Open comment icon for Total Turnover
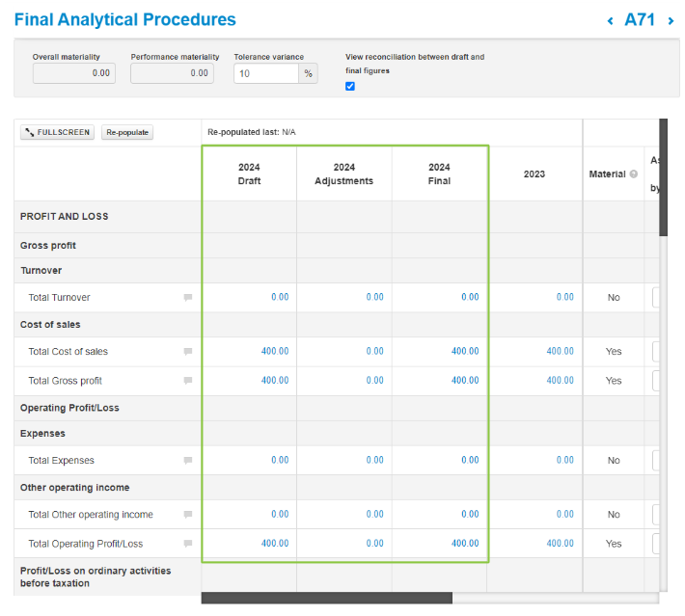 point(188,298)
